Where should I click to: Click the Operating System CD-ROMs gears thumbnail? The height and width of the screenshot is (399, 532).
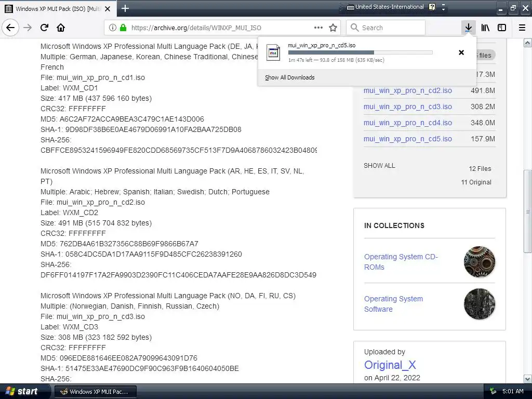(x=480, y=262)
